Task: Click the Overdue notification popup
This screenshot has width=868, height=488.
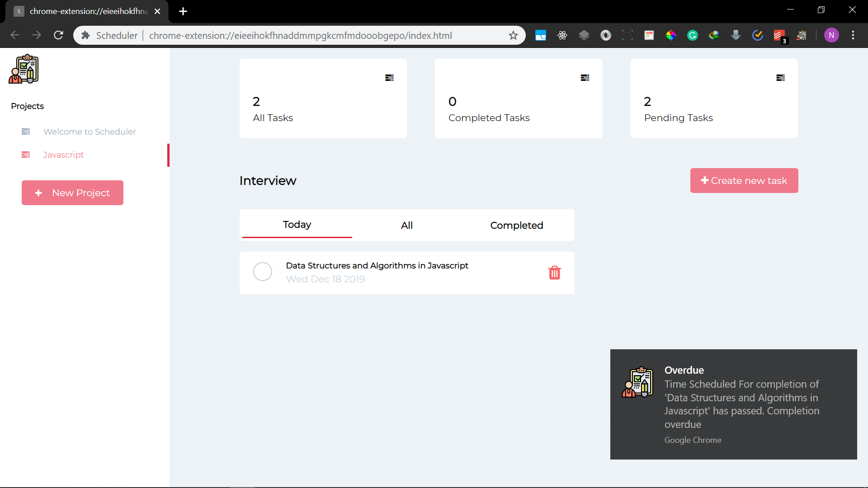Action: [x=733, y=404]
